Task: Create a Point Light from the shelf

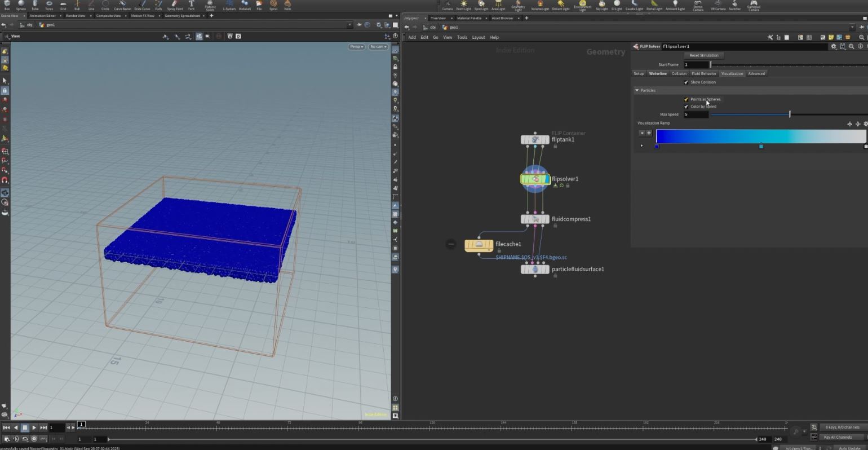Action: (x=463, y=6)
